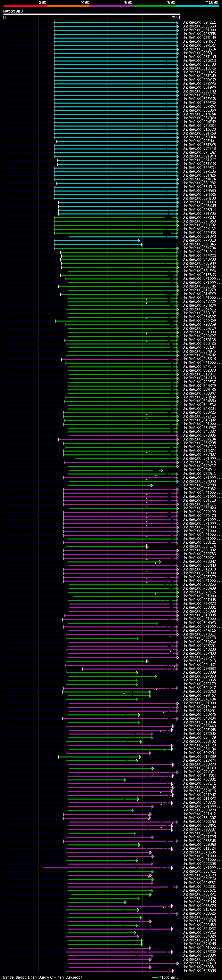Select hit label UniRef100_Q2QS13
The width and height of the screenshot is (222, 980).
pyautogui.click(x=199, y=60)
